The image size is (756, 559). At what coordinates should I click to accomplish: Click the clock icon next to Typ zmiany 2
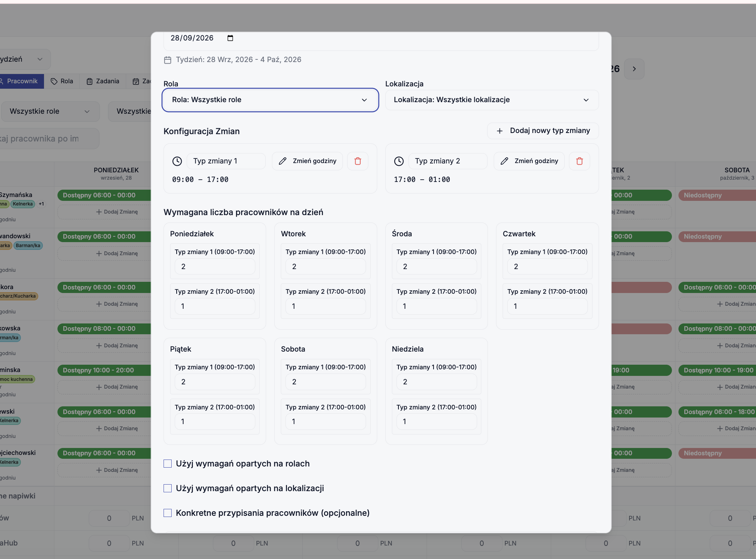click(399, 161)
